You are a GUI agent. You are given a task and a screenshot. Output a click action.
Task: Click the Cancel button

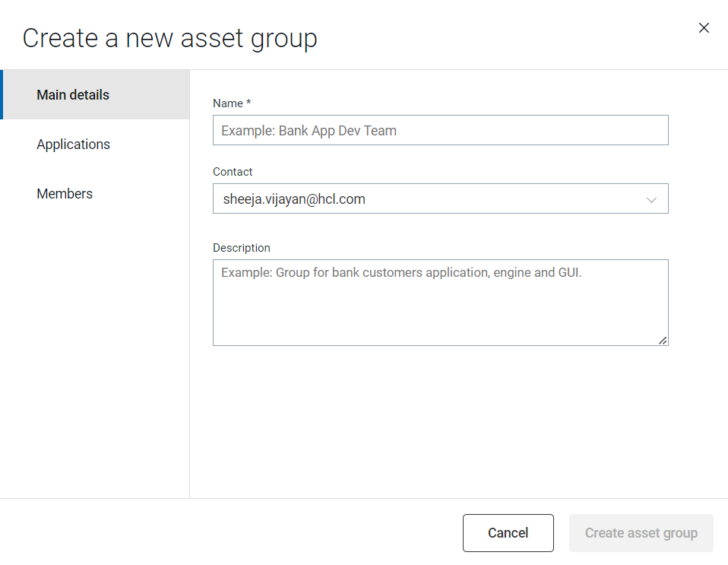click(508, 532)
